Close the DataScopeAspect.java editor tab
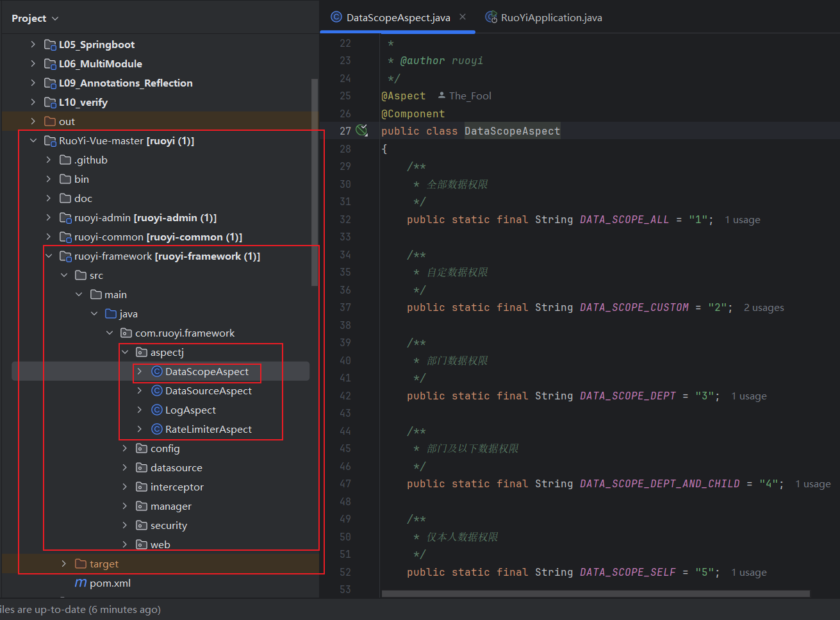The height and width of the screenshot is (620, 840). (x=463, y=17)
